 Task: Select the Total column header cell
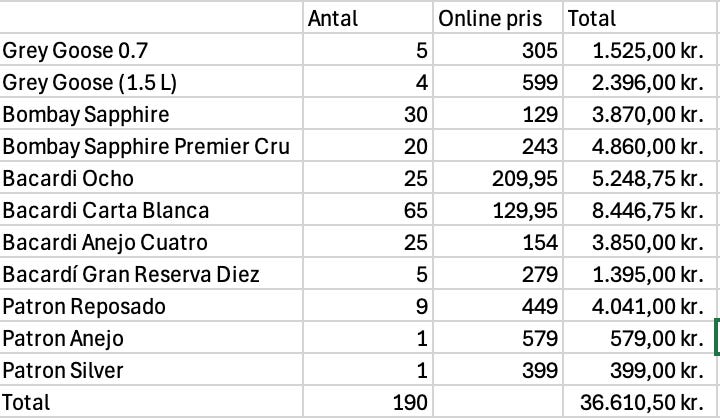coord(638,18)
